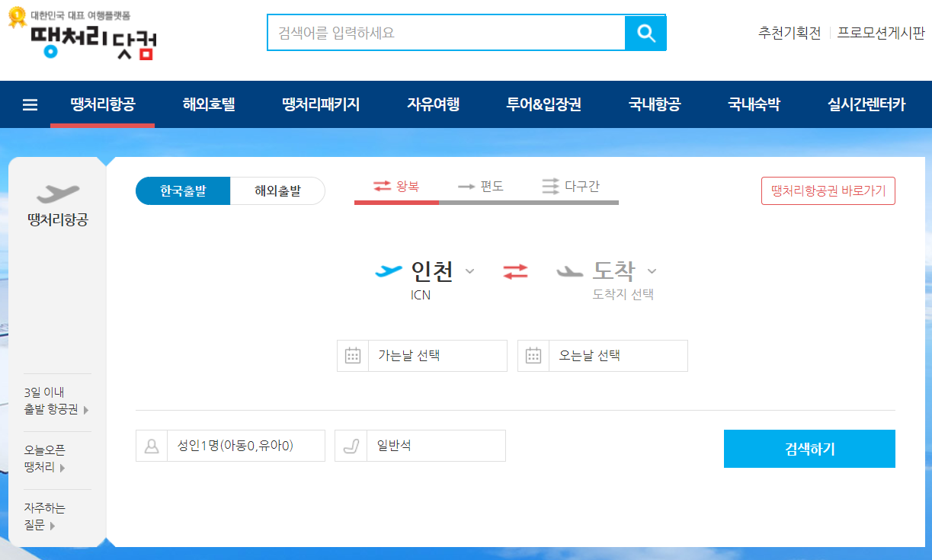Select the 해외출발 toggle

[x=277, y=191]
